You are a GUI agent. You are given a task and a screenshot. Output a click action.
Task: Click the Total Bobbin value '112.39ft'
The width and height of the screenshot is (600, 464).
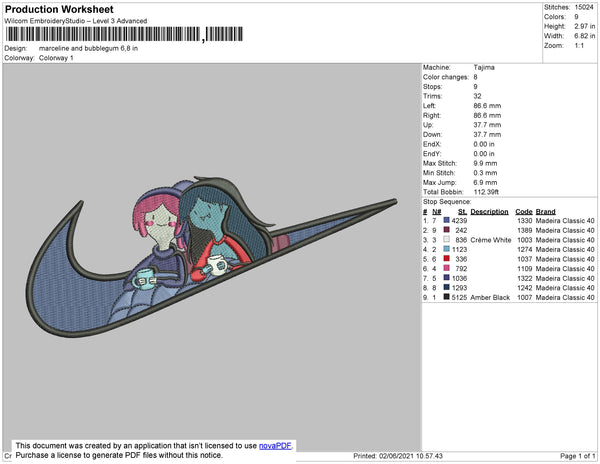[486, 192]
